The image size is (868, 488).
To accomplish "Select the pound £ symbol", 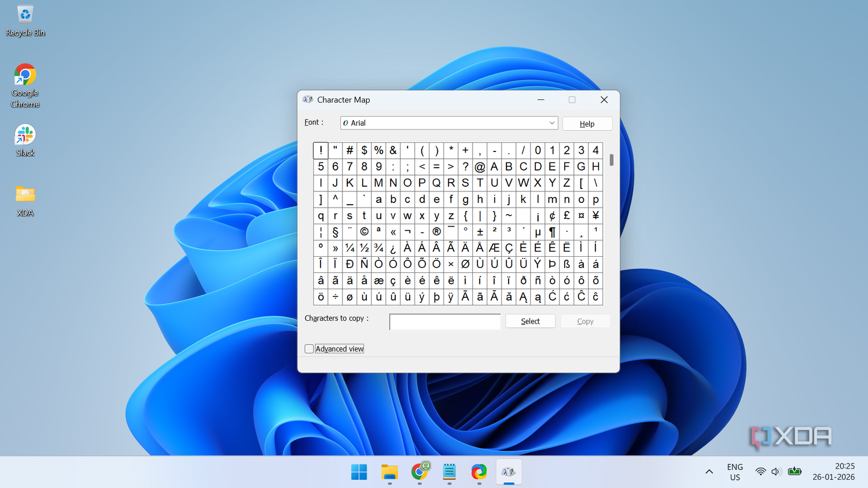I will pyautogui.click(x=567, y=216).
